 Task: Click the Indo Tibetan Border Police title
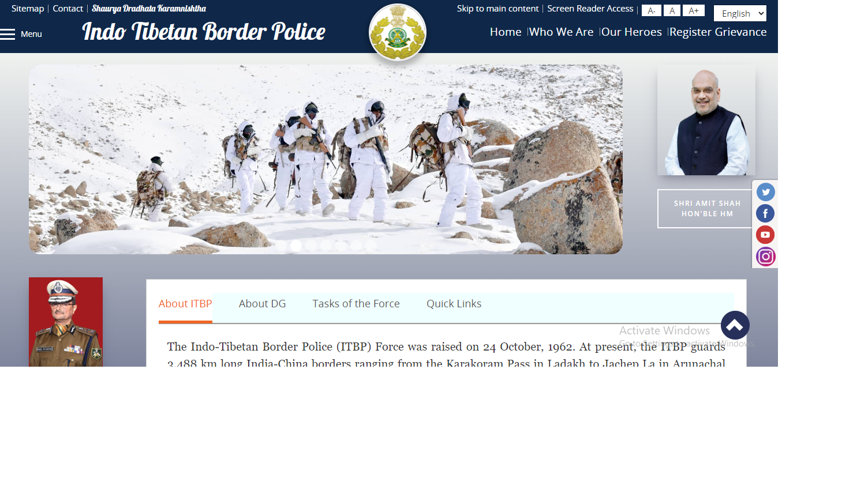(204, 32)
